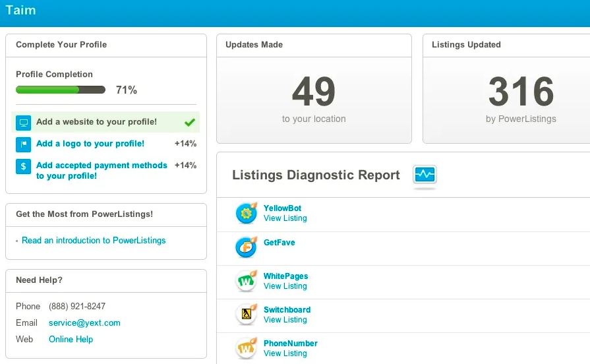The image size is (590, 364).
Task: Click View Listing under Switchboard
Action: coord(285,320)
